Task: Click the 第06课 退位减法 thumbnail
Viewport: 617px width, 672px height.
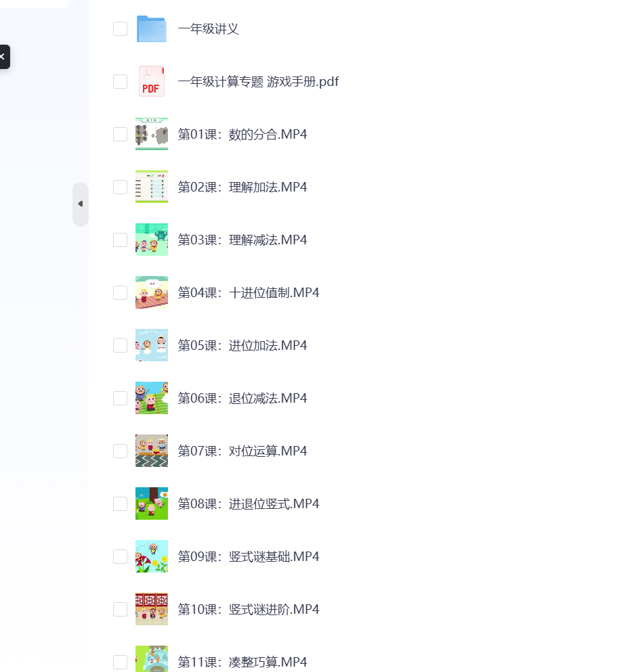Action: [151, 398]
